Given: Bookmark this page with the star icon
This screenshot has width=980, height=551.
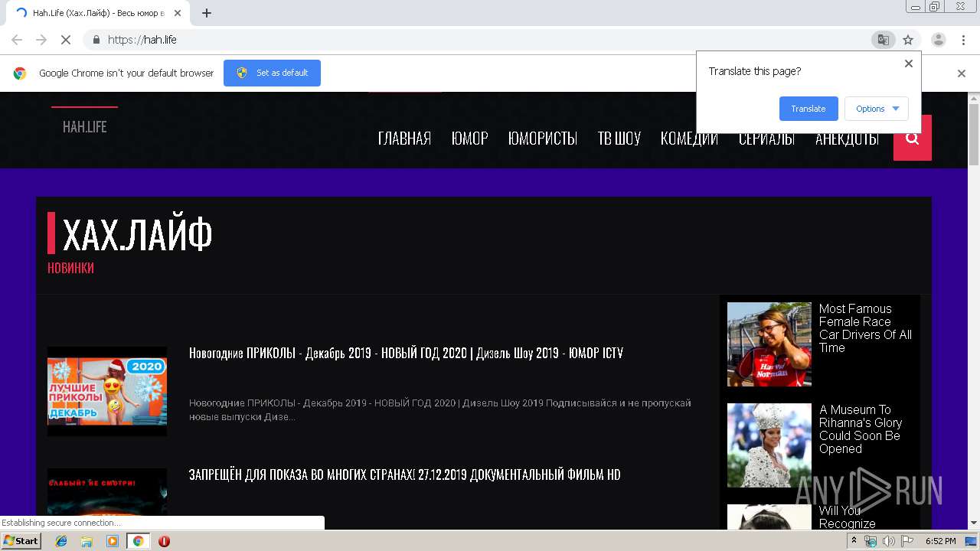Looking at the screenshot, I should (x=908, y=40).
